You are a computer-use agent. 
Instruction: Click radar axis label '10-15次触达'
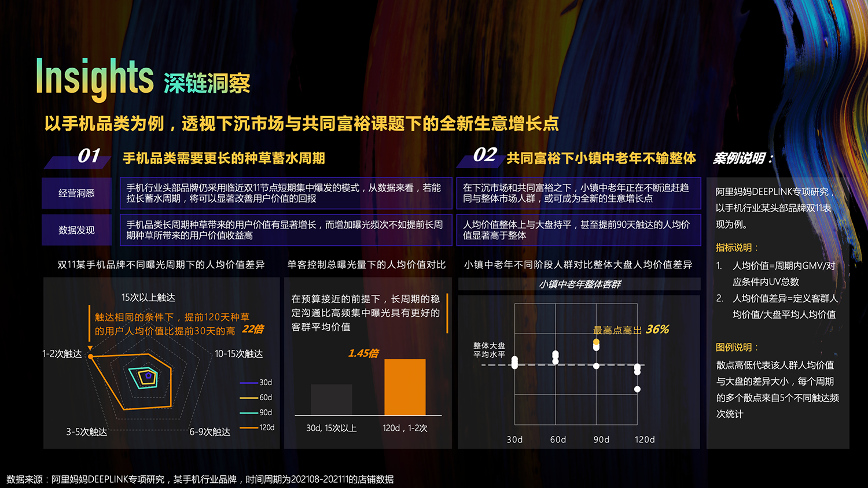tap(239, 354)
